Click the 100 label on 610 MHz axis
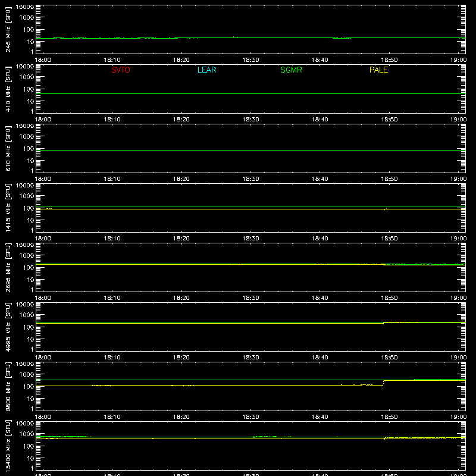Viewport: 476px width, 476px height. click(29, 149)
